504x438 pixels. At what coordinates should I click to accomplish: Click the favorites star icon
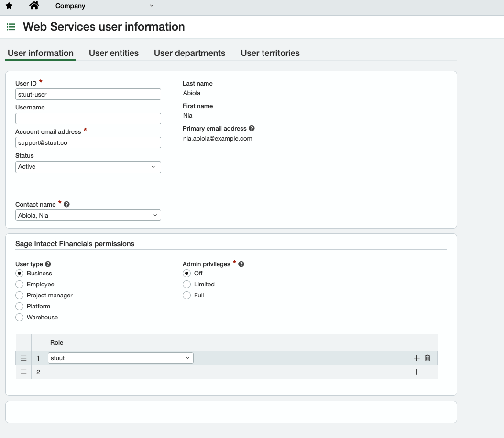(x=9, y=6)
